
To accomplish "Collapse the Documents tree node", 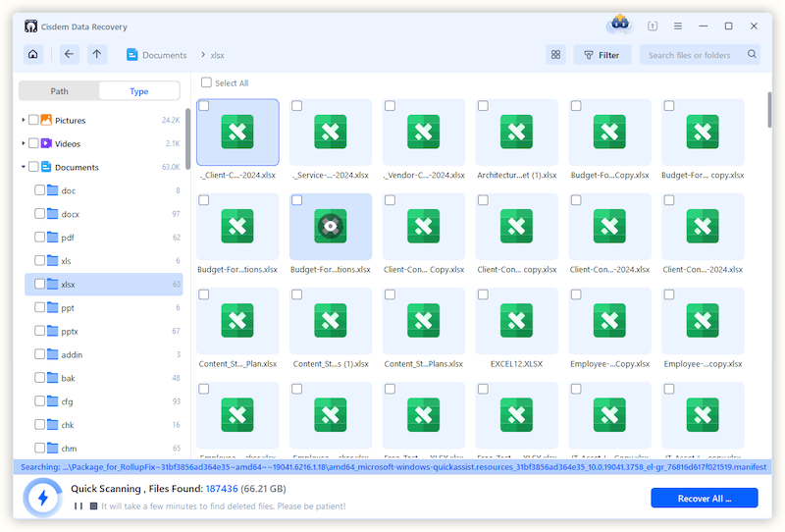I will [x=23, y=167].
